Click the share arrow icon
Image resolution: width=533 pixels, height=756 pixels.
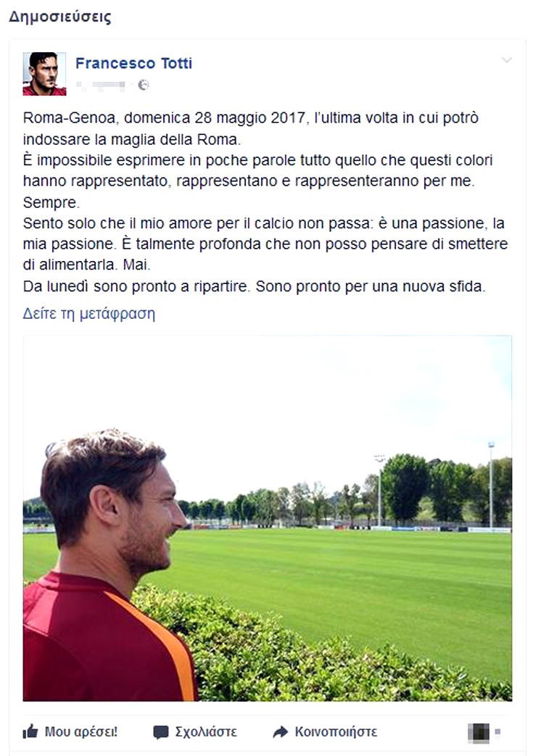coord(280,732)
